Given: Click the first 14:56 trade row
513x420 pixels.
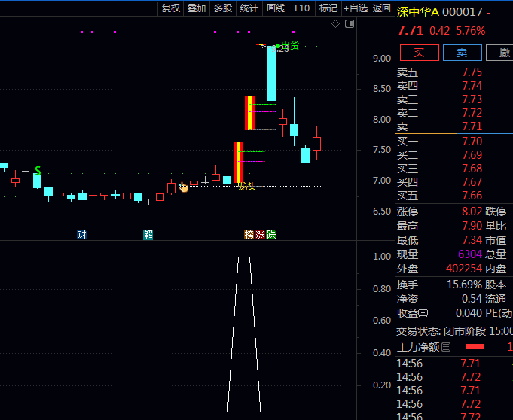Looking at the screenshot, I should pyautogui.click(x=454, y=364).
